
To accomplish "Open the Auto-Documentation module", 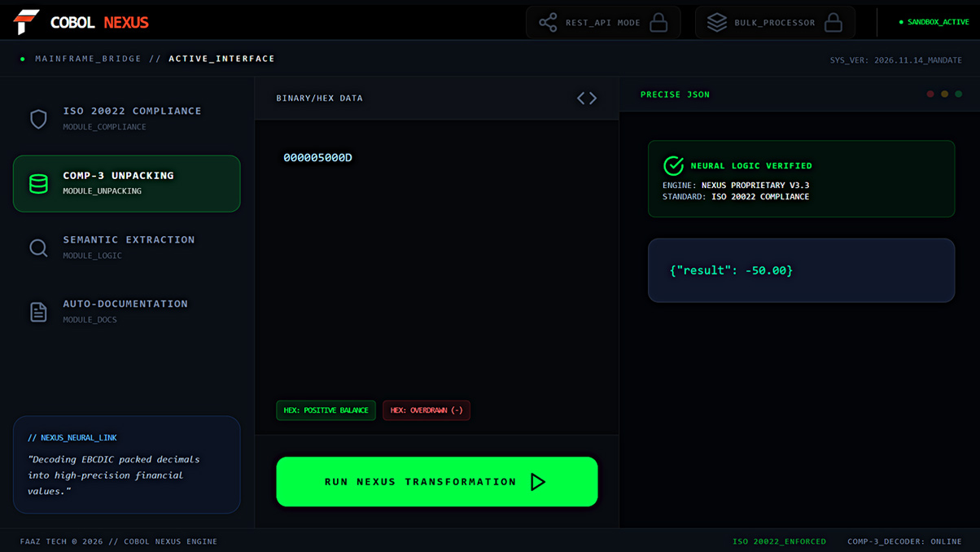I will click(x=127, y=312).
